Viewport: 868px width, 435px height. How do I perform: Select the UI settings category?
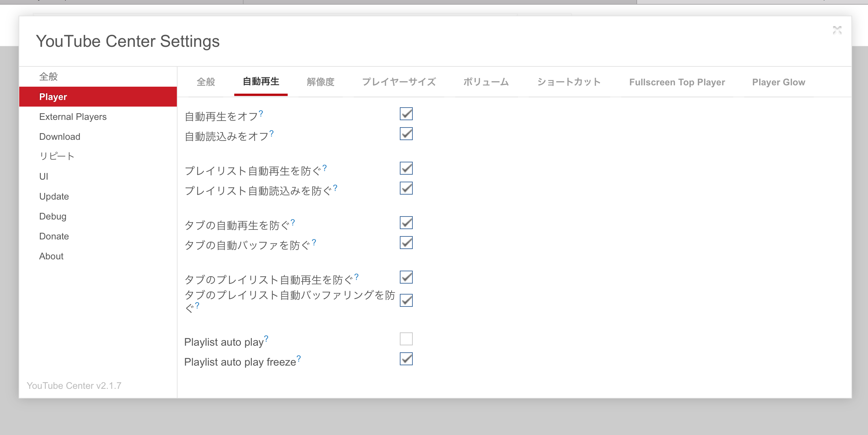coord(98,176)
